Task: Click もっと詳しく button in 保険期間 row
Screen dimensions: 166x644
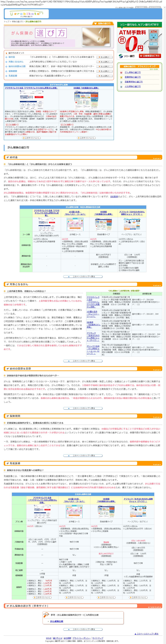Action: pyautogui.click(x=105, y=71)
